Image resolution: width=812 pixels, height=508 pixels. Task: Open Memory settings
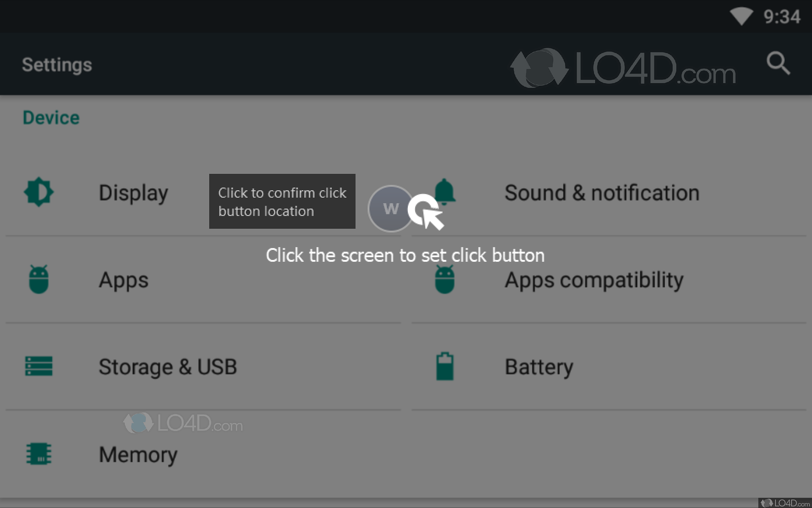click(x=138, y=454)
